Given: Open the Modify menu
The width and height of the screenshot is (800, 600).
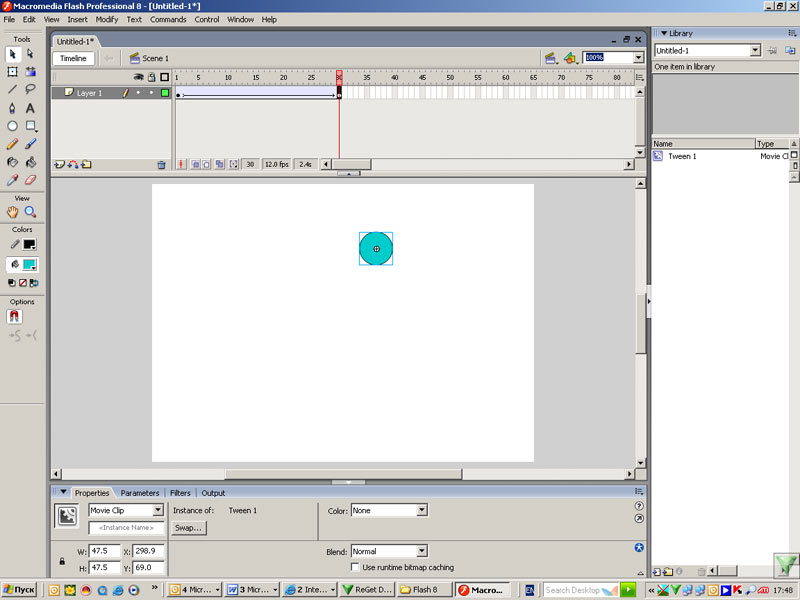Looking at the screenshot, I should (x=107, y=19).
